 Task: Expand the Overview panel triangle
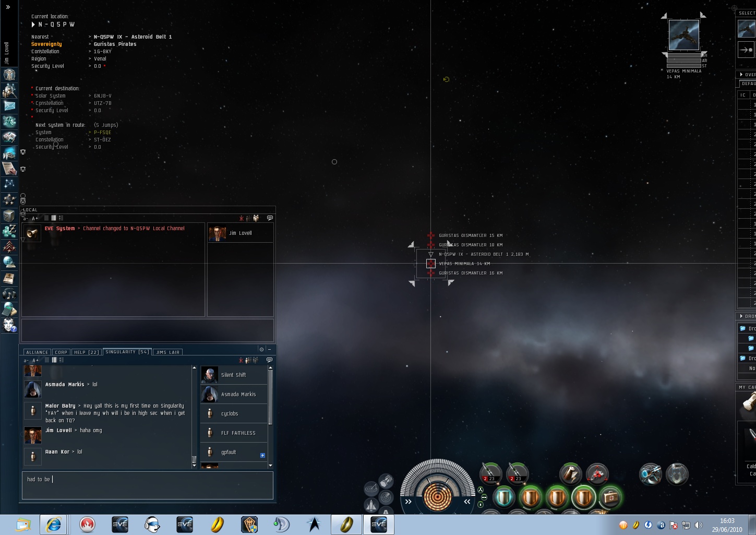(x=741, y=75)
